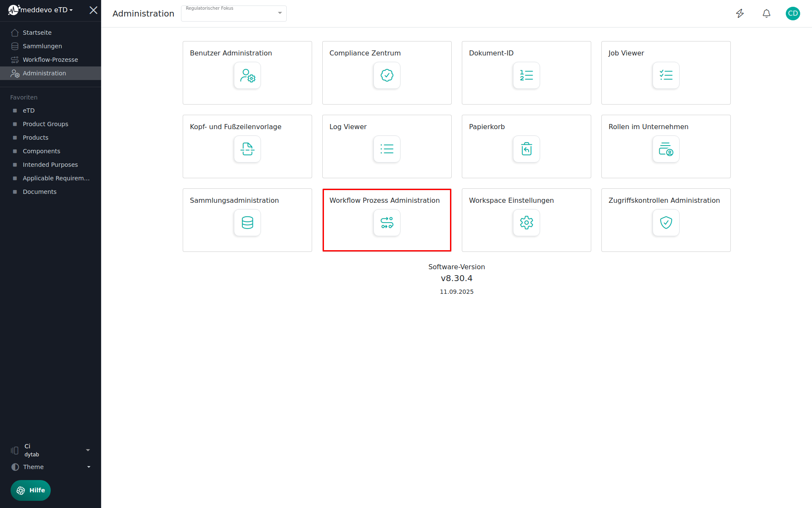Click the Dokument-ID card title
Viewport: 812px width, 508px height.
click(491, 53)
